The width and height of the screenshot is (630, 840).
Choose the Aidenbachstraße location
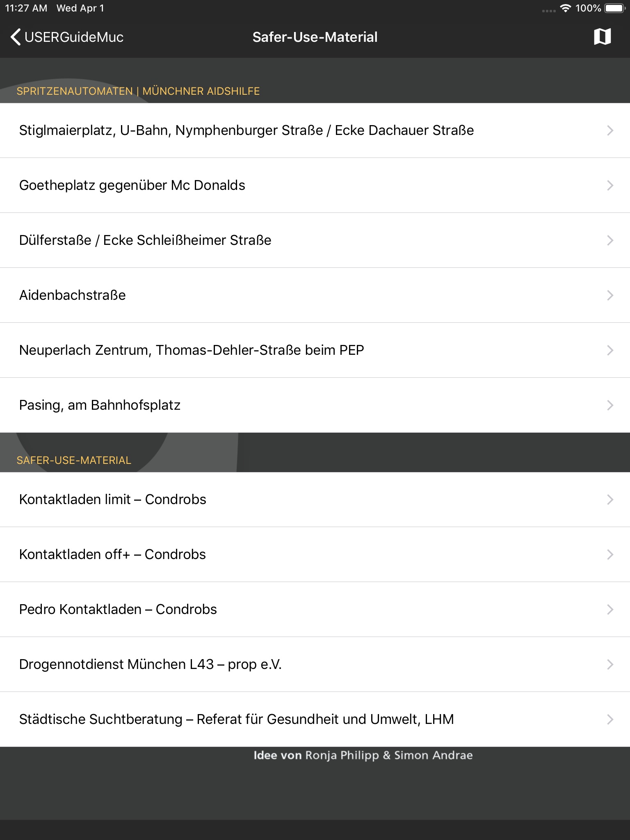click(73, 295)
